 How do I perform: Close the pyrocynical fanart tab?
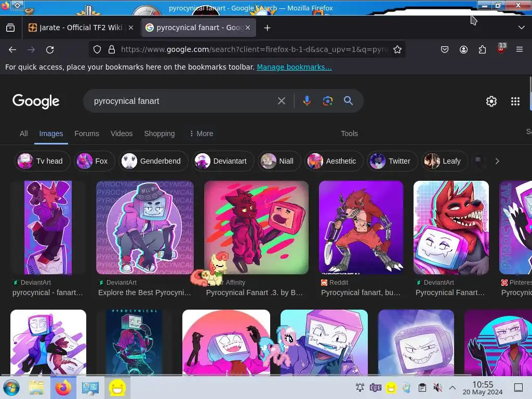pyautogui.click(x=248, y=28)
